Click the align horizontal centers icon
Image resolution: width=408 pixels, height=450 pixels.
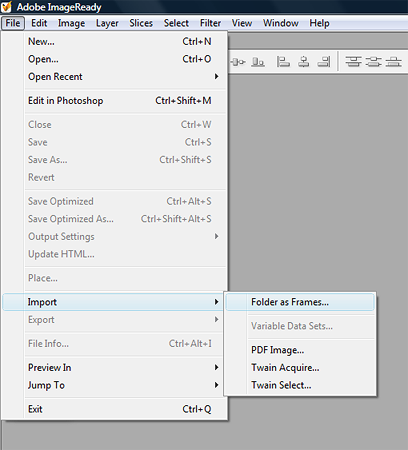[303, 62]
